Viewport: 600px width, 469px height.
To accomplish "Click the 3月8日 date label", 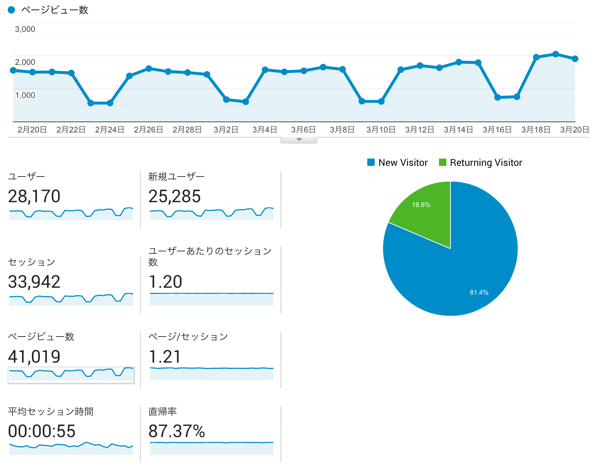I will (342, 130).
